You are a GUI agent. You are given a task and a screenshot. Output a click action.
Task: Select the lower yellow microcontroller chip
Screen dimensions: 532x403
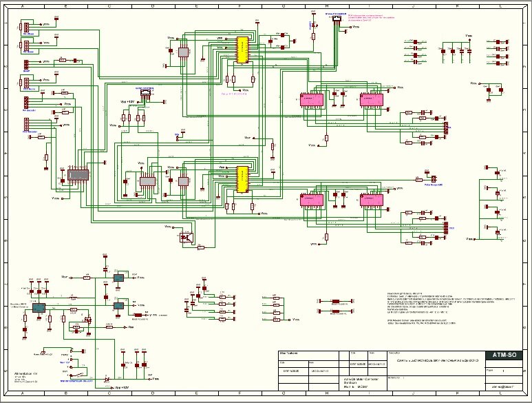click(x=242, y=179)
